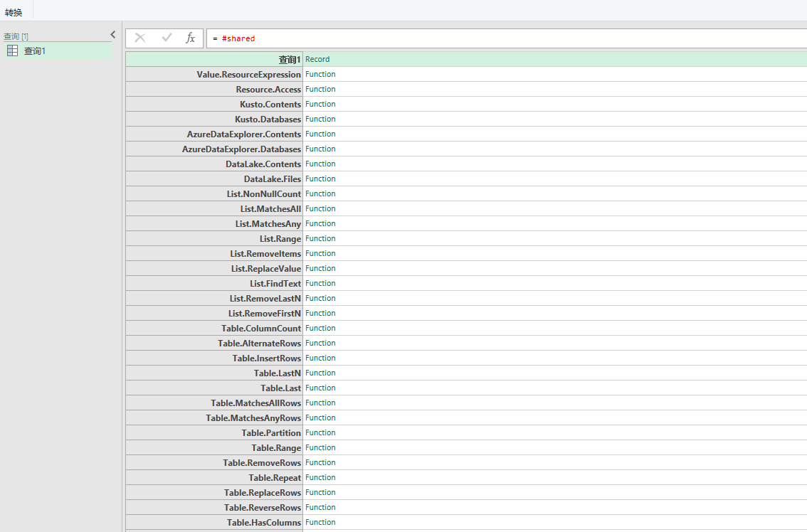Open Function link for Table.LastN

point(320,373)
